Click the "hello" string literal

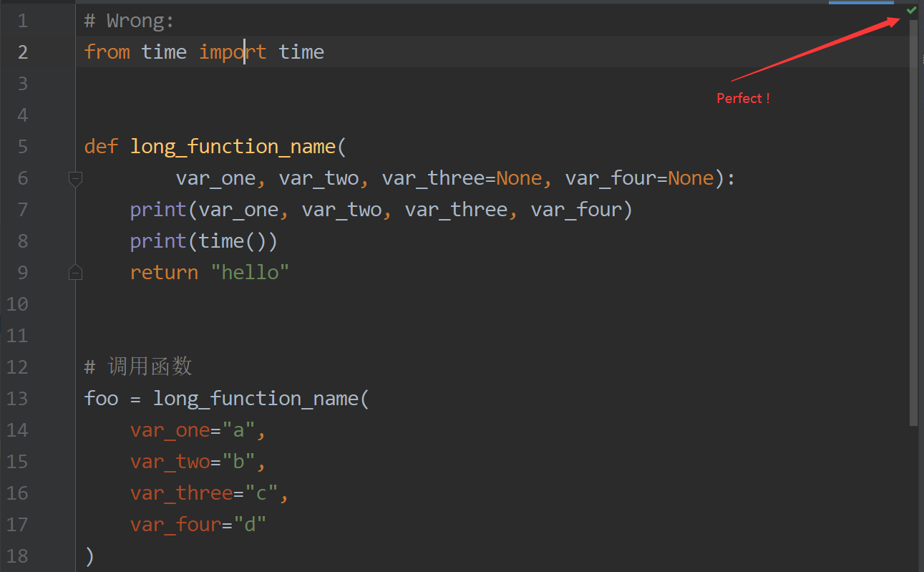pos(250,272)
